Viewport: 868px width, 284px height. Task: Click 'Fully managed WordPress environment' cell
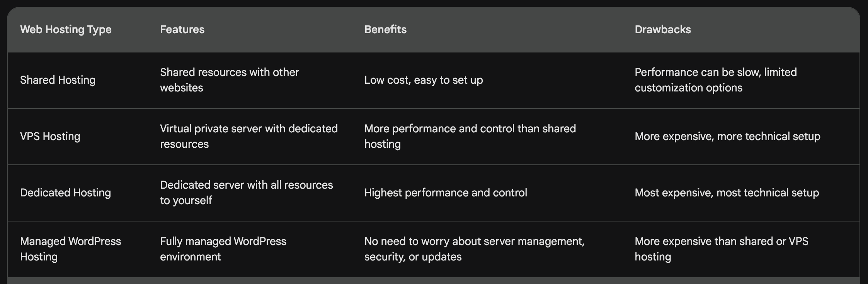(x=223, y=249)
